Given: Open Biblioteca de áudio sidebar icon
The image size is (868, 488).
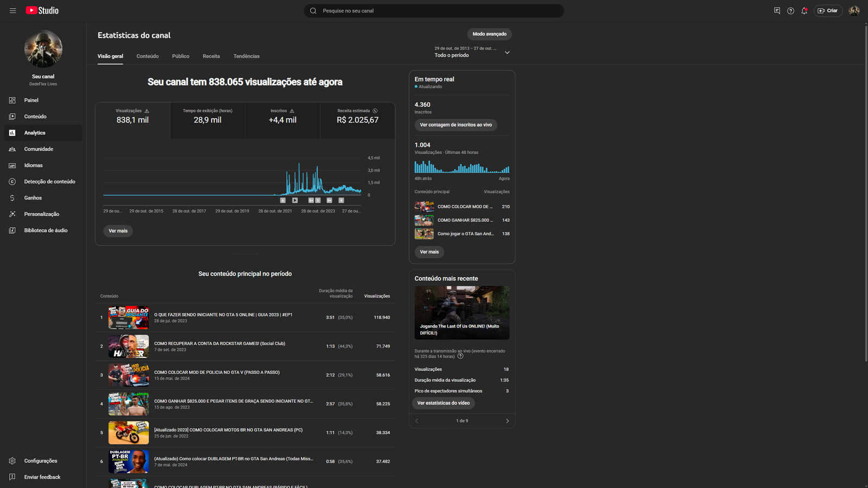Looking at the screenshot, I should (x=12, y=230).
